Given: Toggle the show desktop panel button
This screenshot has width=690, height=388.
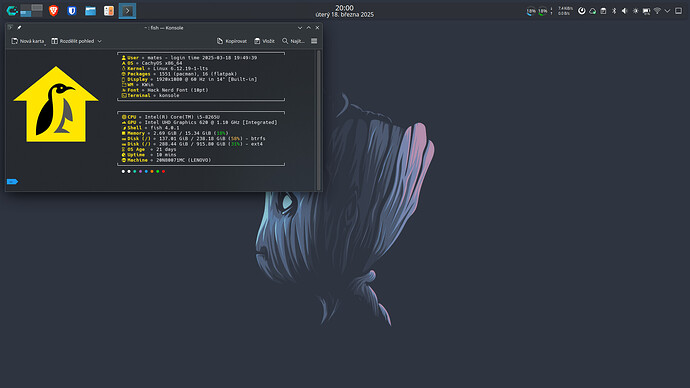Looking at the screenshot, I should point(679,11).
